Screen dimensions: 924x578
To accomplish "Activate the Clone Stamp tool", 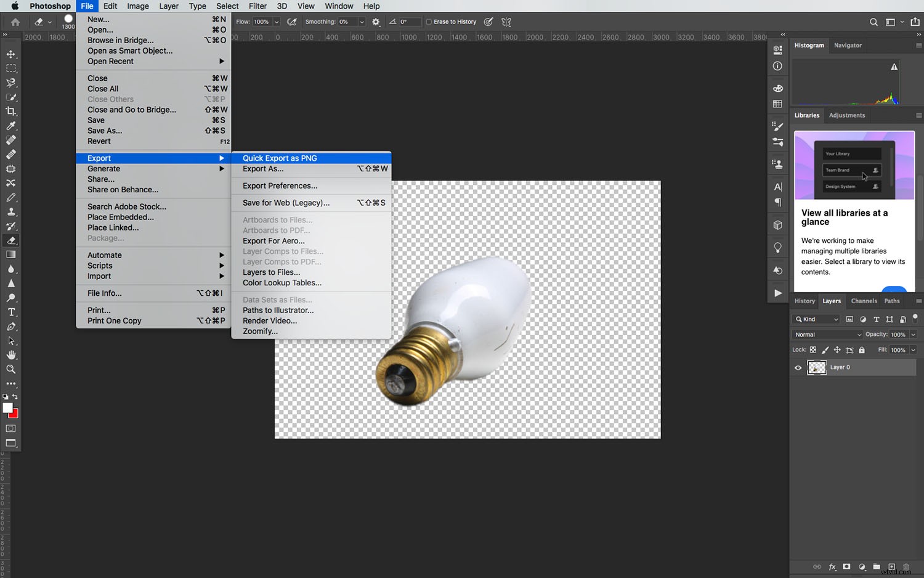I will [x=11, y=212].
